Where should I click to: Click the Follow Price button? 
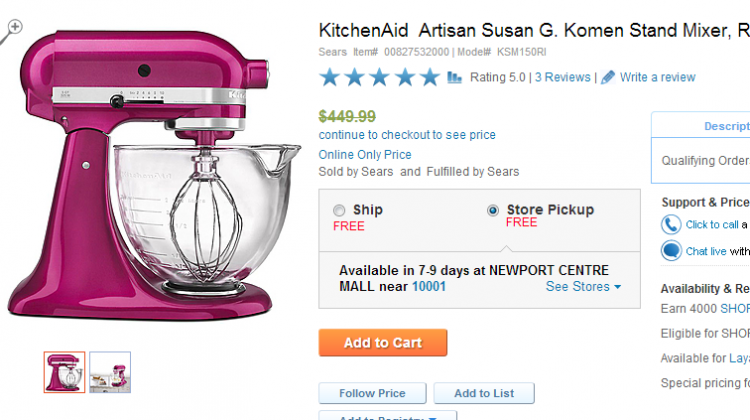(x=373, y=393)
